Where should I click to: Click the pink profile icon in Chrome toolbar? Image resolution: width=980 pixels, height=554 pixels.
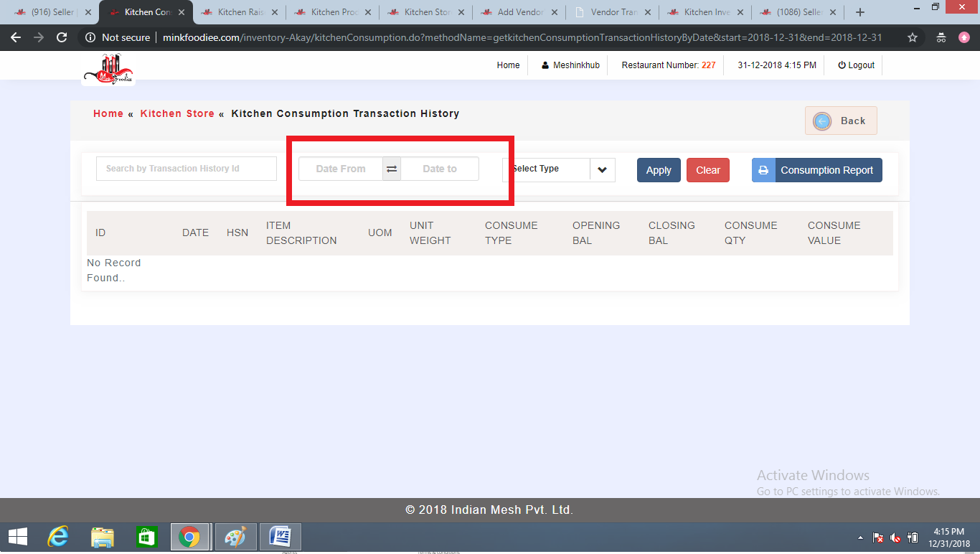tap(963, 37)
